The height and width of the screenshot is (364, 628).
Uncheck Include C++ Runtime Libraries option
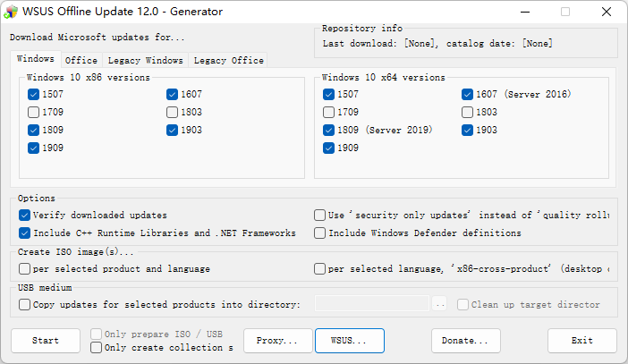coord(24,233)
